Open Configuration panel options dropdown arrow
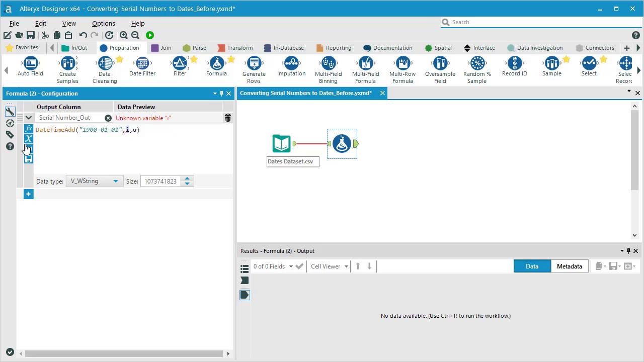644x362 pixels. point(215,93)
